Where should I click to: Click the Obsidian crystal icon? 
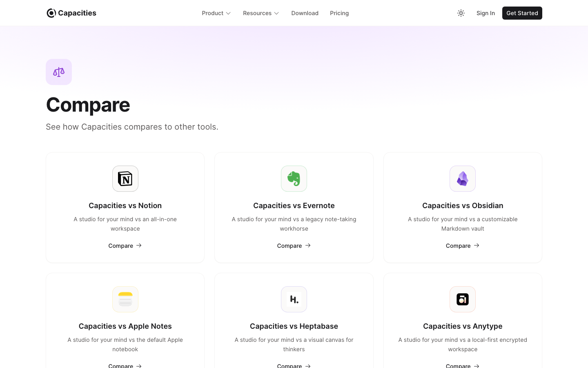463,179
